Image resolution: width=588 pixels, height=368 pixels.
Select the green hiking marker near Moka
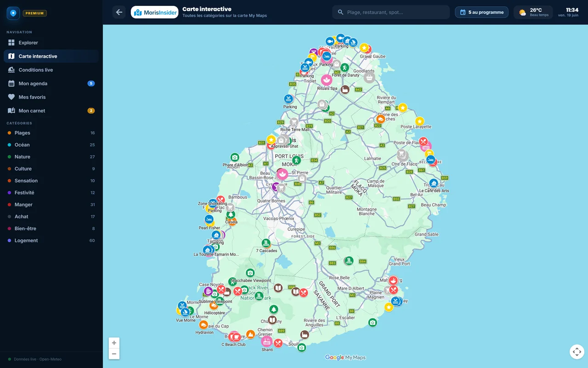(297, 160)
